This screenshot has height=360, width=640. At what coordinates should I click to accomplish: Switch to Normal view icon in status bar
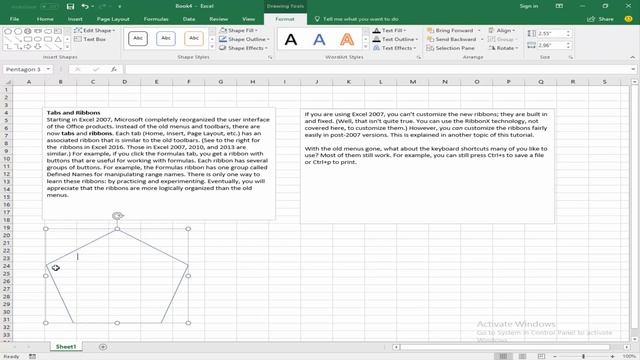click(503, 356)
